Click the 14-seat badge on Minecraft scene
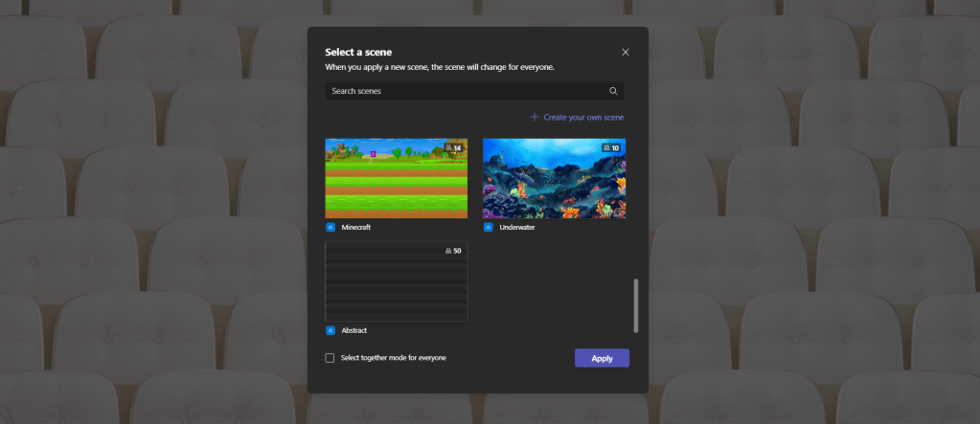Viewport: 980px width, 424px height. coord(453,148)
